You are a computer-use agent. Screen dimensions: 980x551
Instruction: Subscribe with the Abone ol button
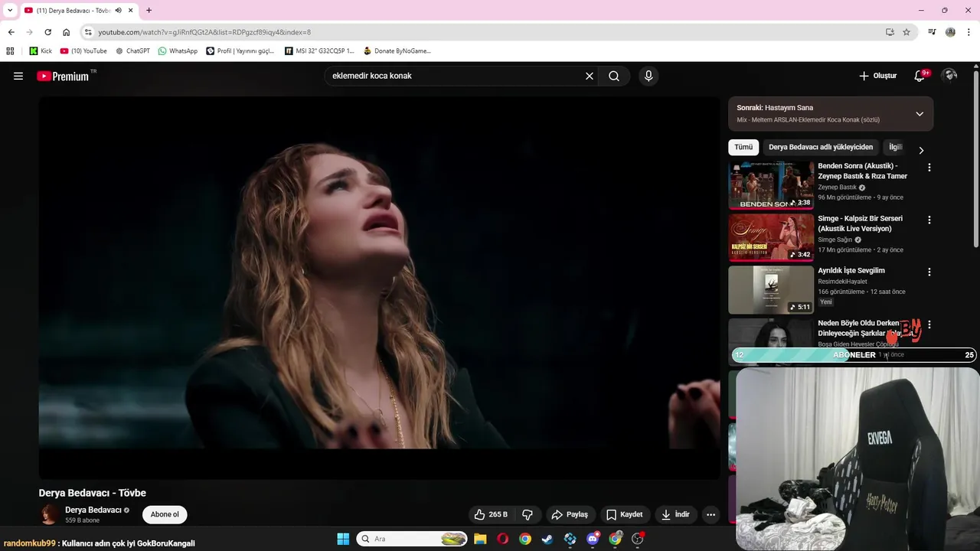[x=165, y=514]
